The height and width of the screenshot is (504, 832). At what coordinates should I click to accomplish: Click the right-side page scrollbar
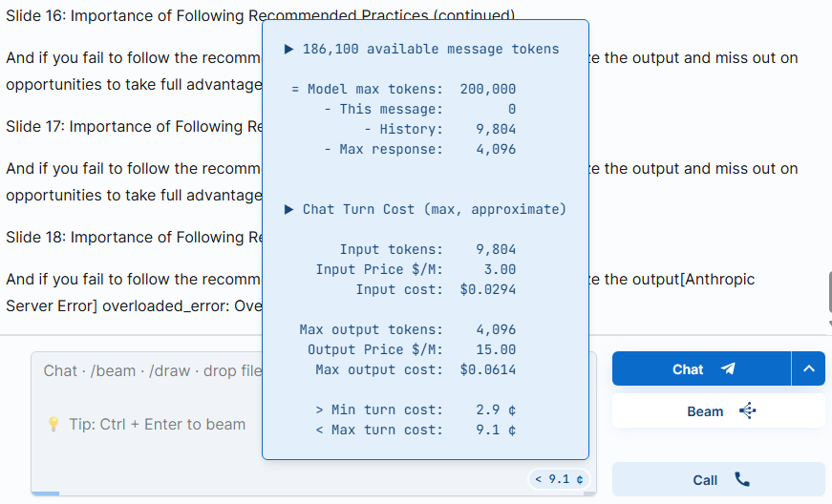(828, 291)
